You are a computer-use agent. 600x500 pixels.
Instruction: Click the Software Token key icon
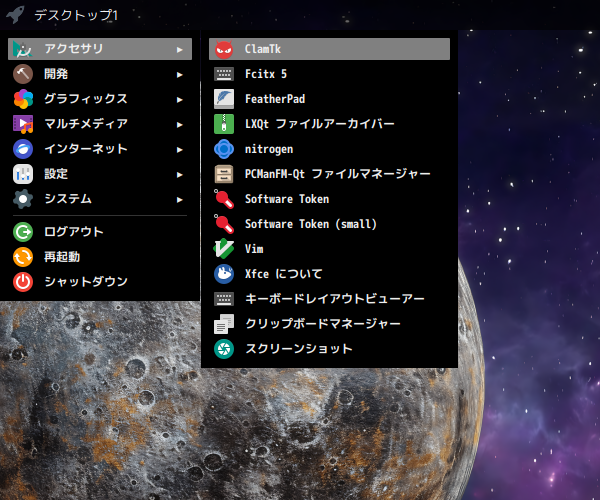(x=224, y=199)
